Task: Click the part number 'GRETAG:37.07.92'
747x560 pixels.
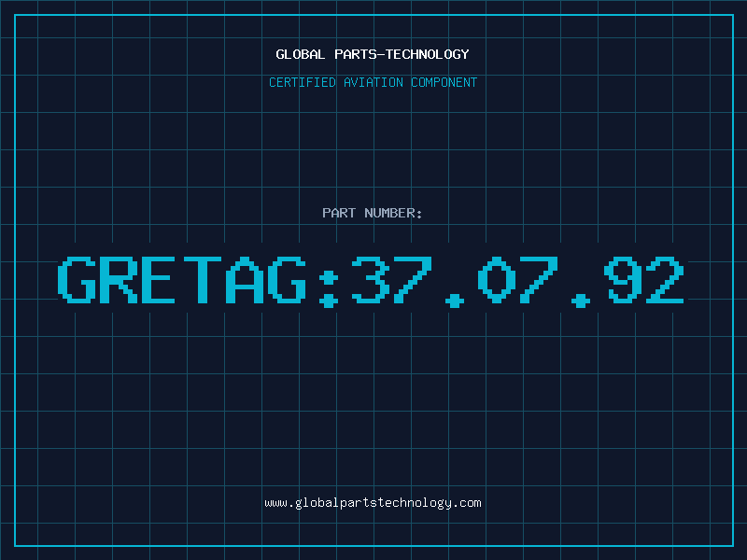Action: pyautogui.click(x=371, y=281)
